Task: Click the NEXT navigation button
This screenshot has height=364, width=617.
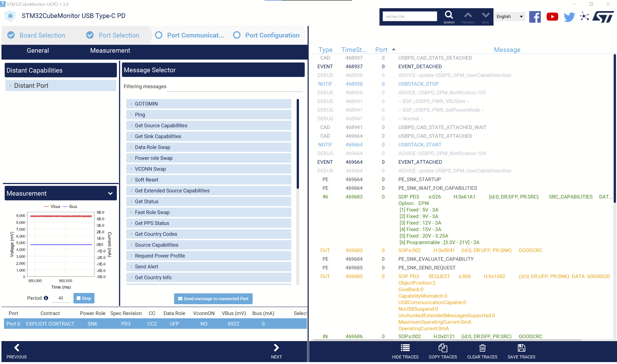Action: (277, 351)
